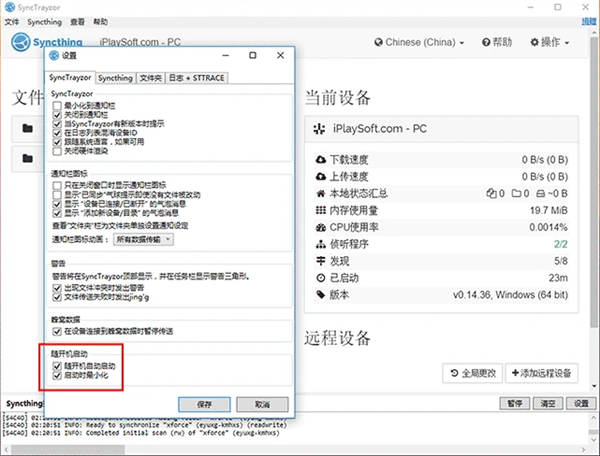The image size is (600, 456).
Task: Toggle 跟随系统语言，如果可用 checkbox
Action: (x=57, y=142)
